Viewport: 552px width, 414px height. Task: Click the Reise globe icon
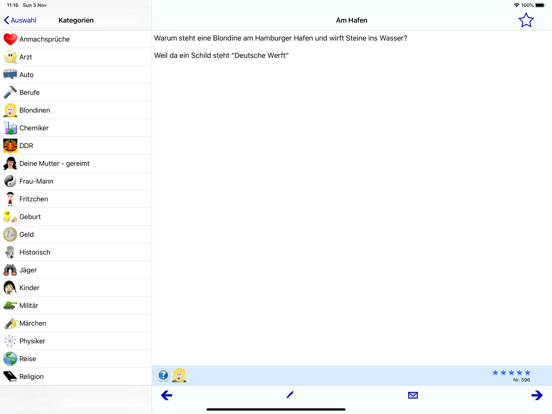point(10,358)
